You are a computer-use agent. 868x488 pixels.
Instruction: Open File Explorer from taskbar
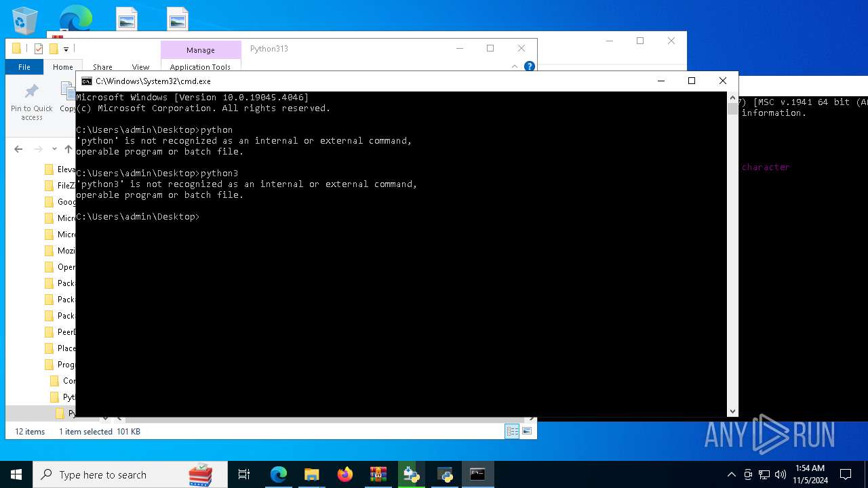pyautogui.click(x=312, y=474)
